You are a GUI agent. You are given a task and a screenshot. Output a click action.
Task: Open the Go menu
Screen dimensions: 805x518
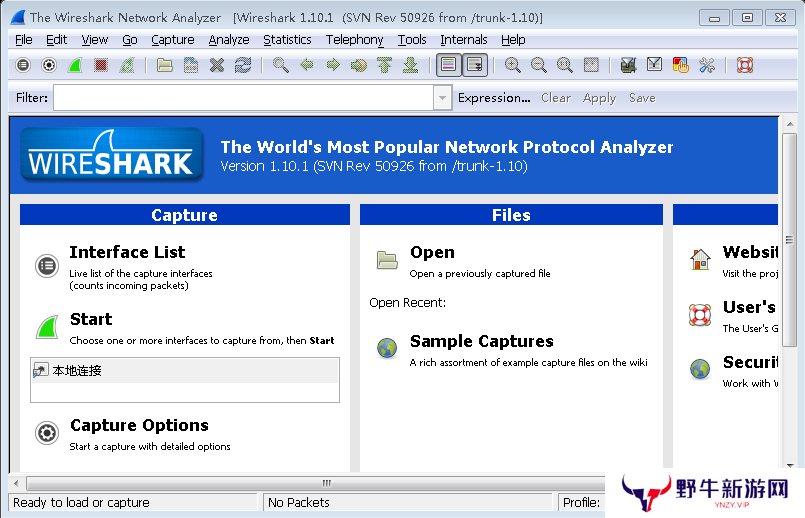click(x=129, y=40)
